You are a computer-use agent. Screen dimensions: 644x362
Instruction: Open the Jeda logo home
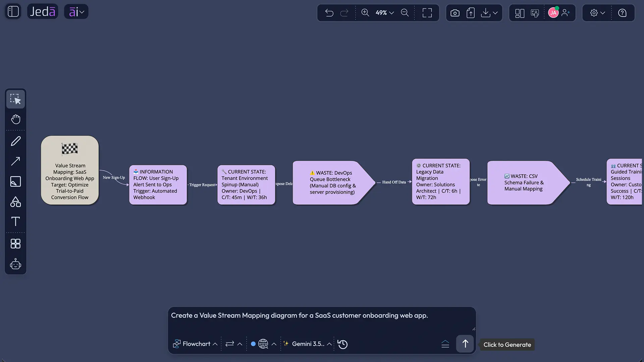[x=43, y=12]
